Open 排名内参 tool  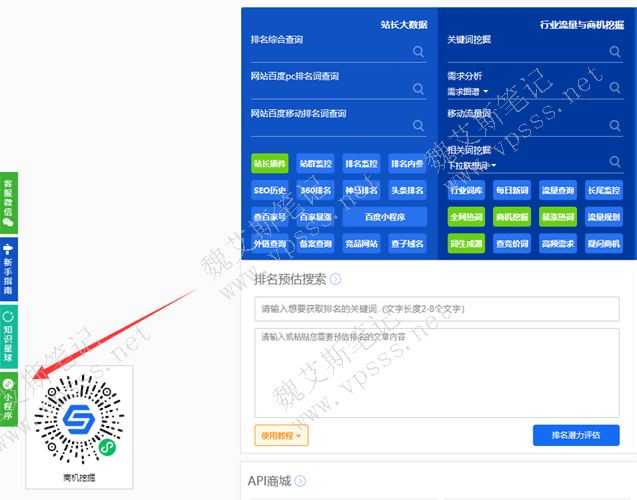coord(407,164)
